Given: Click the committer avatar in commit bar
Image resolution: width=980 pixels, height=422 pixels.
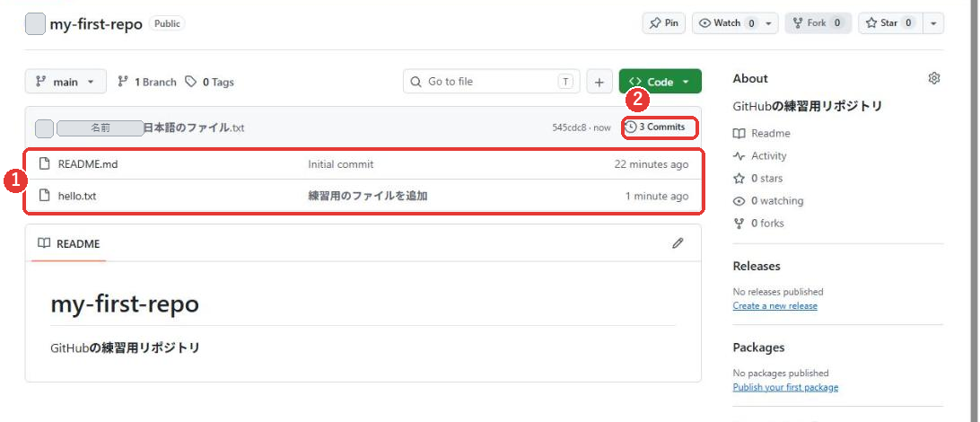Looking at the screenshot, I should [x=44, y=128].
